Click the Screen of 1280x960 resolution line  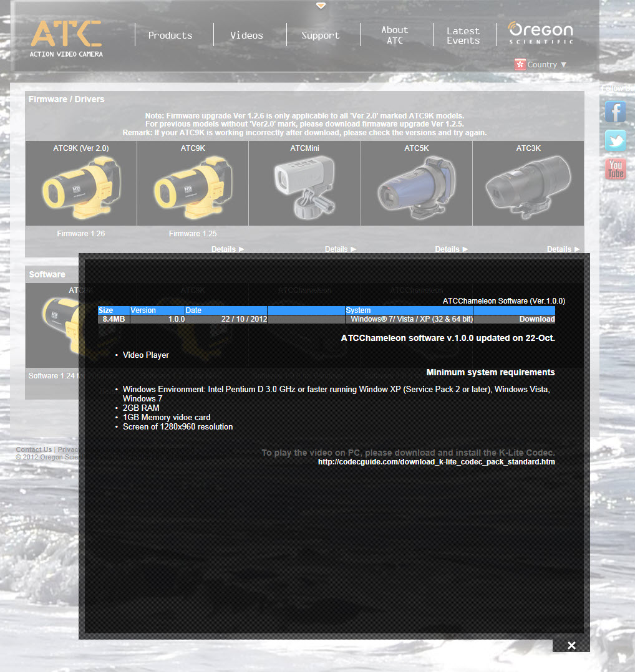pos(178,427)
